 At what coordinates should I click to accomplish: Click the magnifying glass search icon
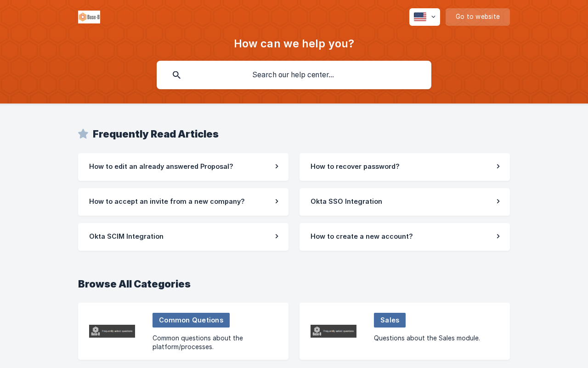[x=176, y=75]
